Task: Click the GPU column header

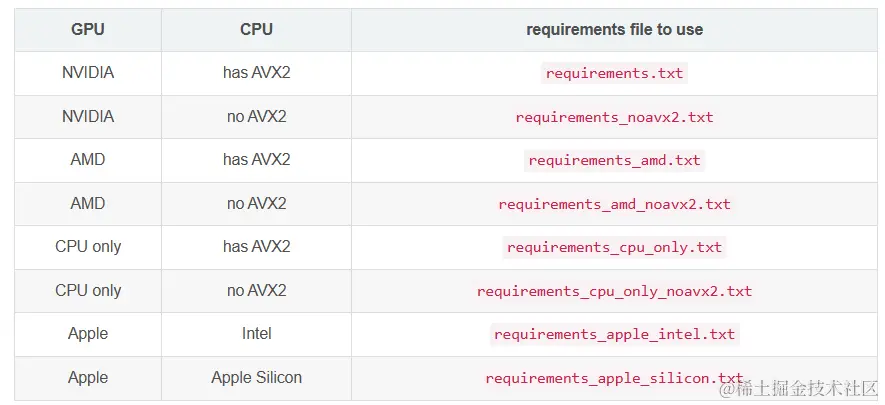Action: tap(88, 29)
